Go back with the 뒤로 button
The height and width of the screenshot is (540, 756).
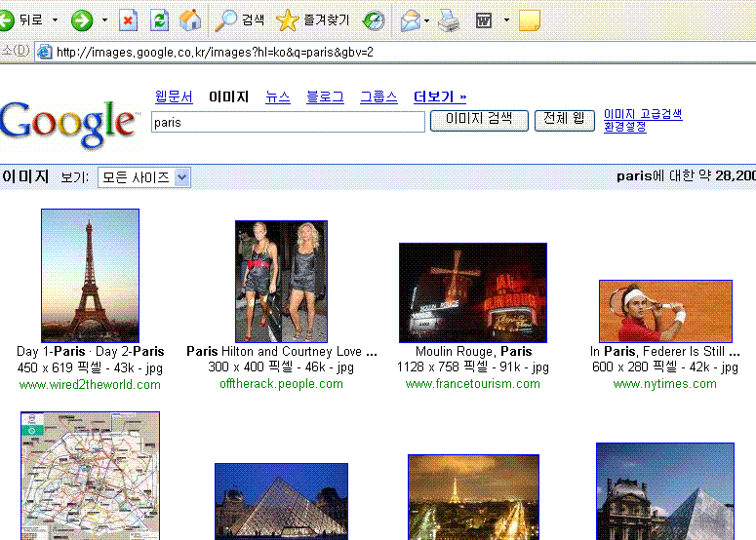coord(21,20)
